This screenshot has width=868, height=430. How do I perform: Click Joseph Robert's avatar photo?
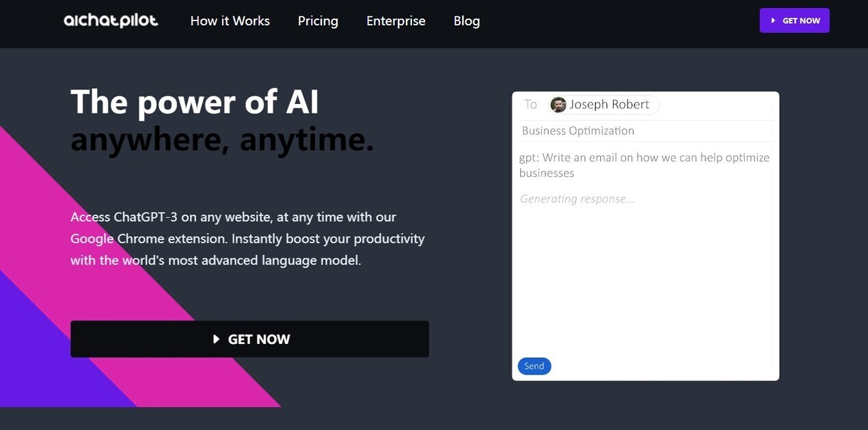(558, 105)
